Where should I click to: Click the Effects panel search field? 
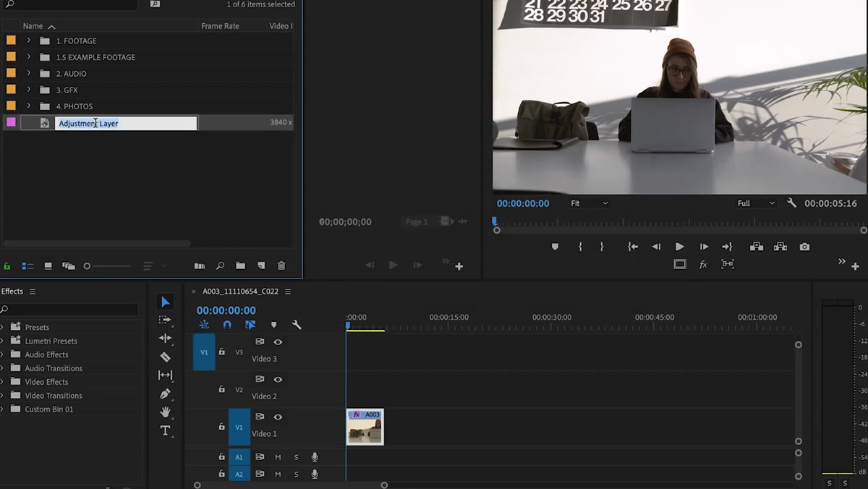coord(69,310)
